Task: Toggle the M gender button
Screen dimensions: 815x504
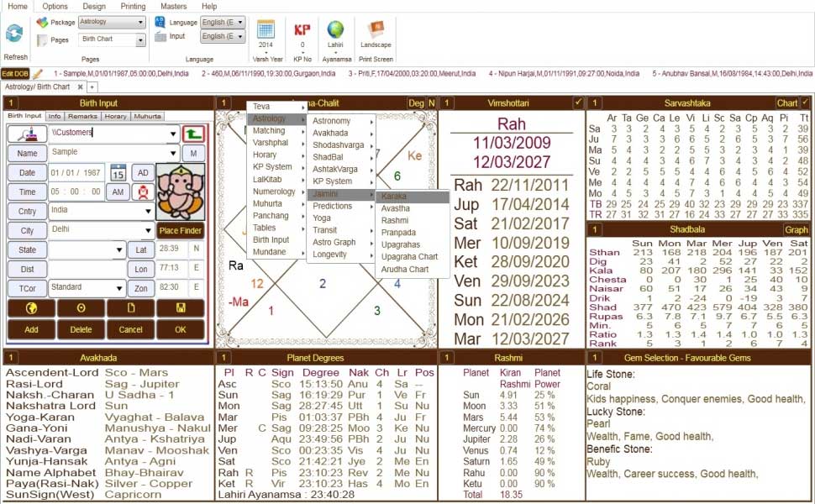Action: tap(193, 153)
